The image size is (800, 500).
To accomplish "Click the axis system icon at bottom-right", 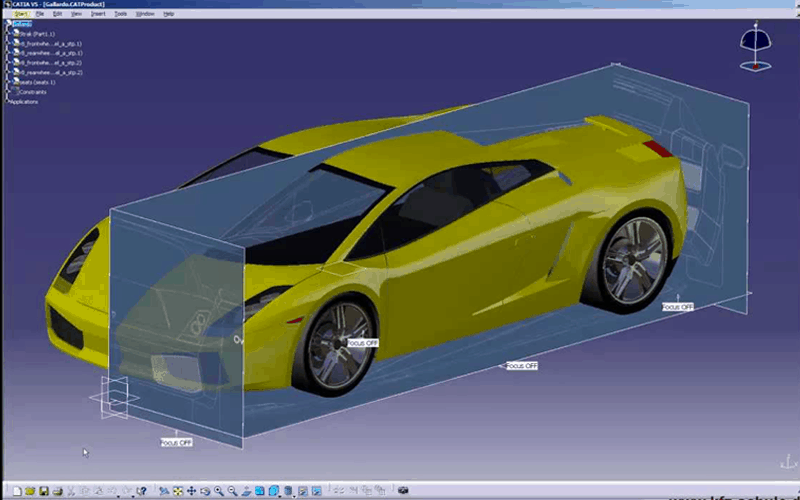I will 788,463.
